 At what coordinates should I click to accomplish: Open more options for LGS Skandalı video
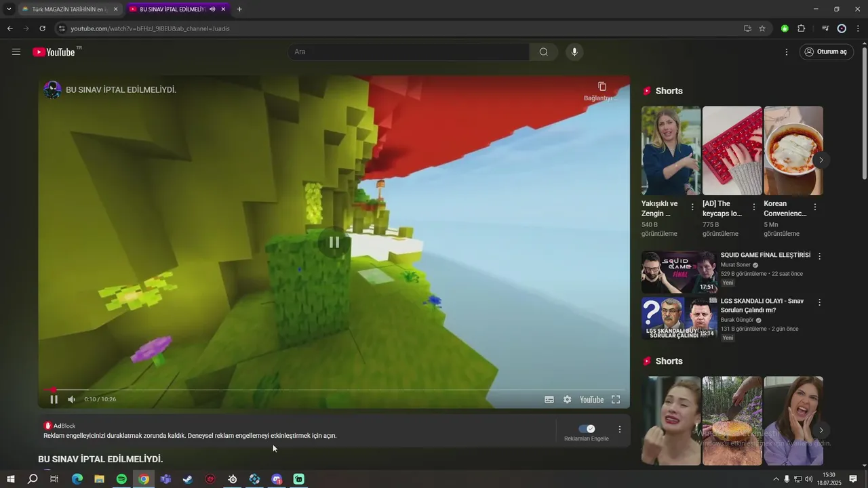pyautogui.click(x=819, y=302)
